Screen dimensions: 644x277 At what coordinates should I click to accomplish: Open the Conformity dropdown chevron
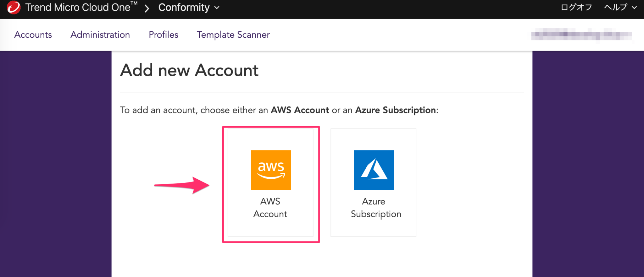217,8
